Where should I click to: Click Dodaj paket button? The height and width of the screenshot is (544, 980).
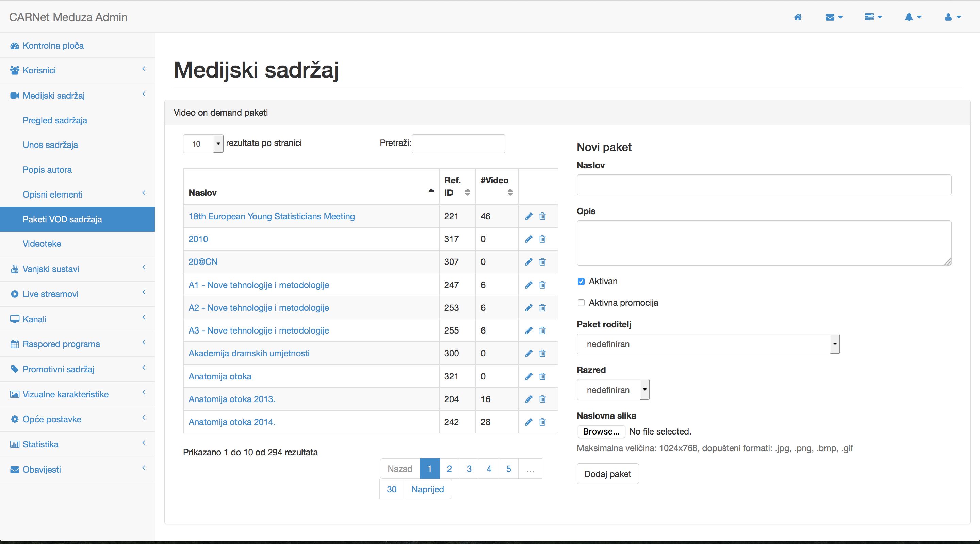607,474
